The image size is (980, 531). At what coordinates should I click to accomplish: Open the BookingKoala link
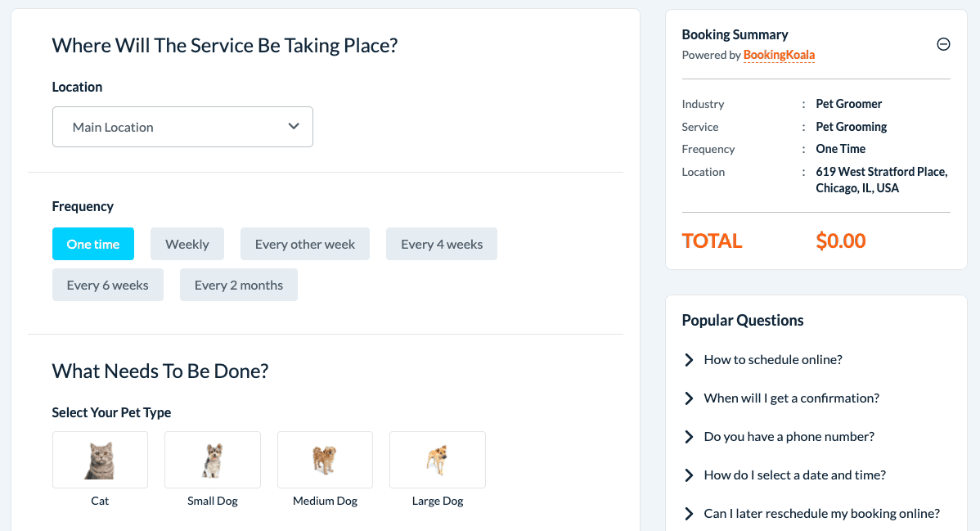click(779, 56)
